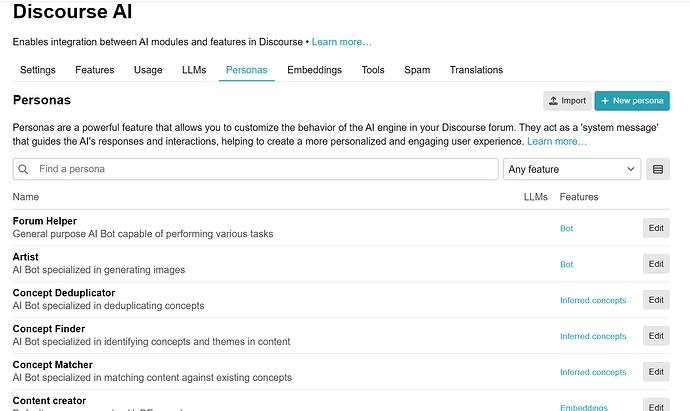Edit the Artist persona
The height and width of the screenshot is (411, 690).
pos(656,264)
